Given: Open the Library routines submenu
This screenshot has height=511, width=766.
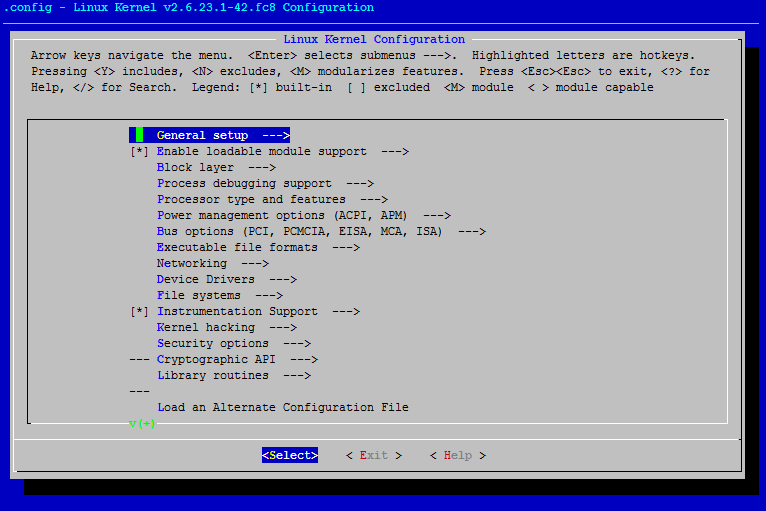Looking at the screenshot, I should click(234, 376).
